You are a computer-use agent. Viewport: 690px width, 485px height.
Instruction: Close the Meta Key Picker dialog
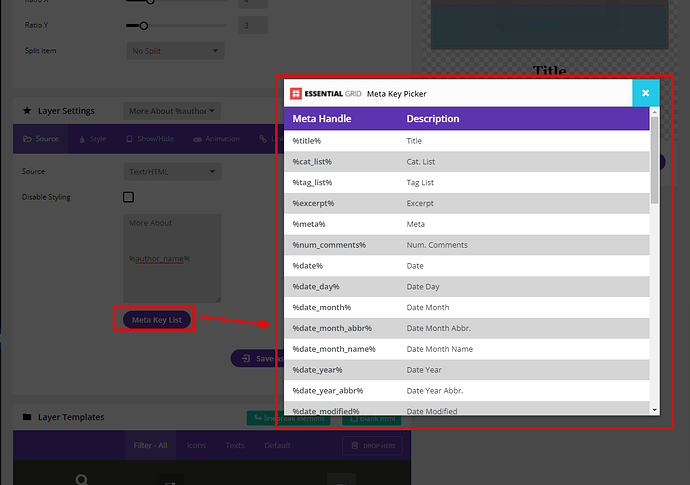pos(646,93)
